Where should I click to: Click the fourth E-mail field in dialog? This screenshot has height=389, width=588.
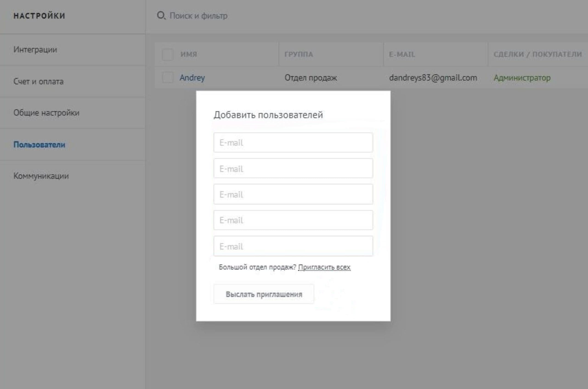[293, 220]
